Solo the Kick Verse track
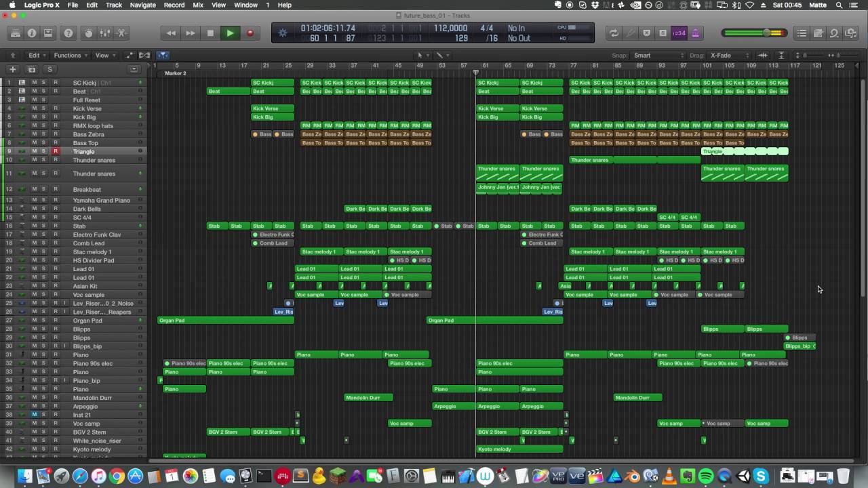The width and height of the screenshot is (868, 488). click(44, 108)
